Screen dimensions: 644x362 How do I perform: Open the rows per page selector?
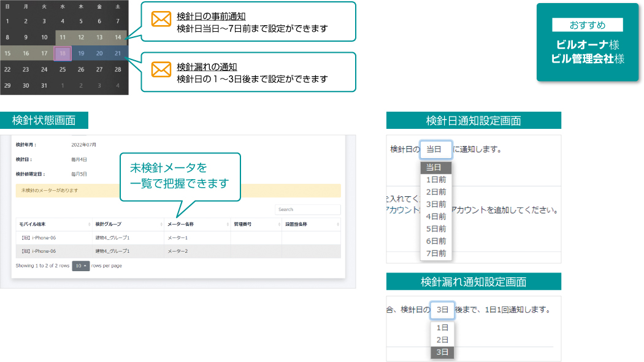(x=80, y=266)
